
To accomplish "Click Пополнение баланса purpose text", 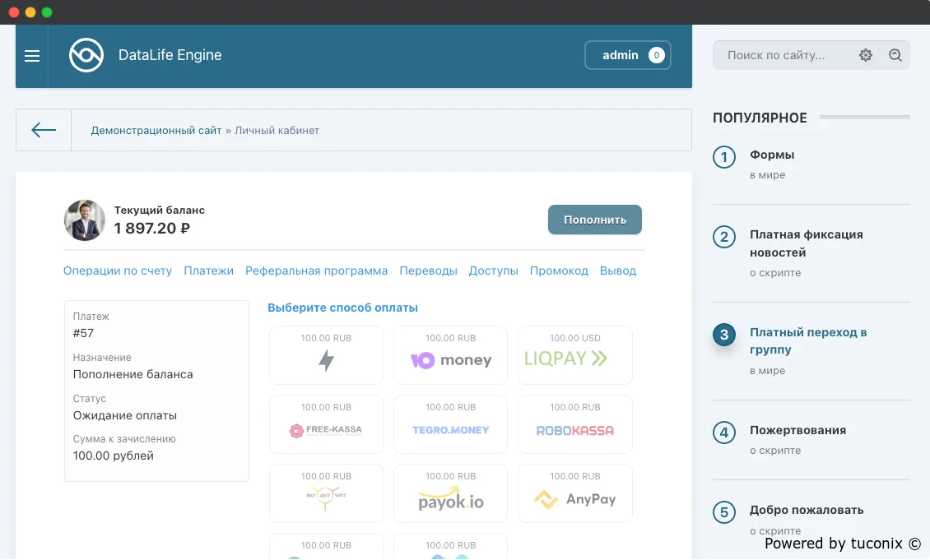I will point(133,374).
